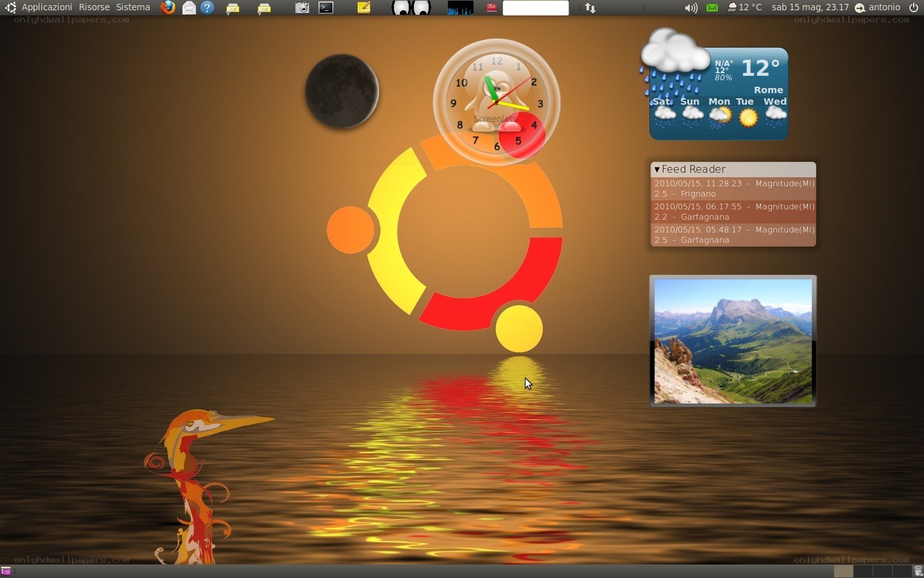This screenshot has width=924, height=578.
Task: Launch the Terminal from the panel
Action: click(326, 8)
